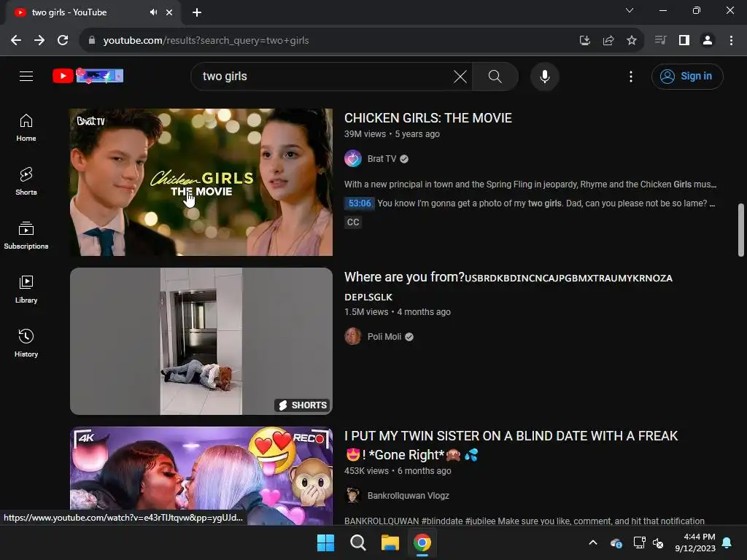747x560 pixels.
Task: Open the media control icon in Chrome toolbar
Action: tap(660, 40)
